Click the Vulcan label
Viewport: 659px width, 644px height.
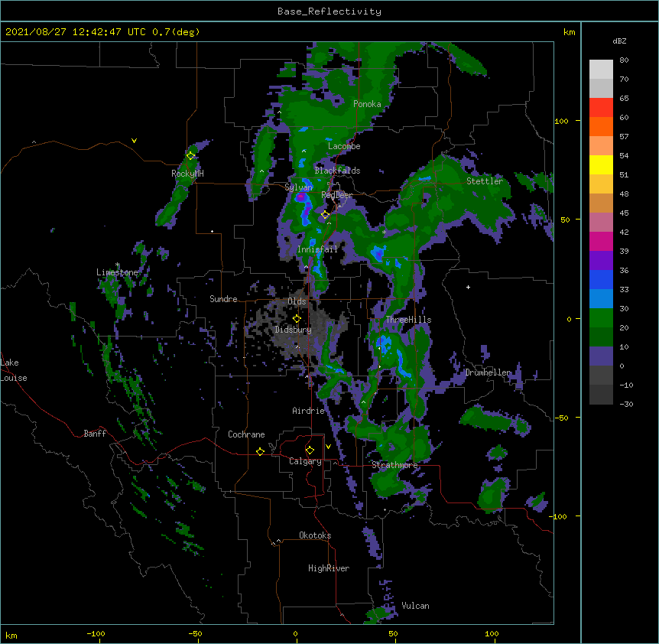pos(415,606)
